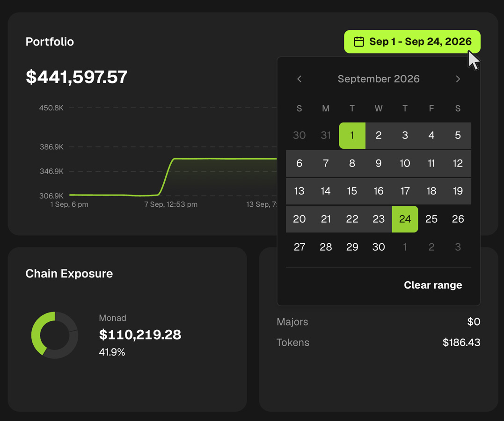Select September 2 in the calendar
The image size is (504, 421).
click(379, 135)
